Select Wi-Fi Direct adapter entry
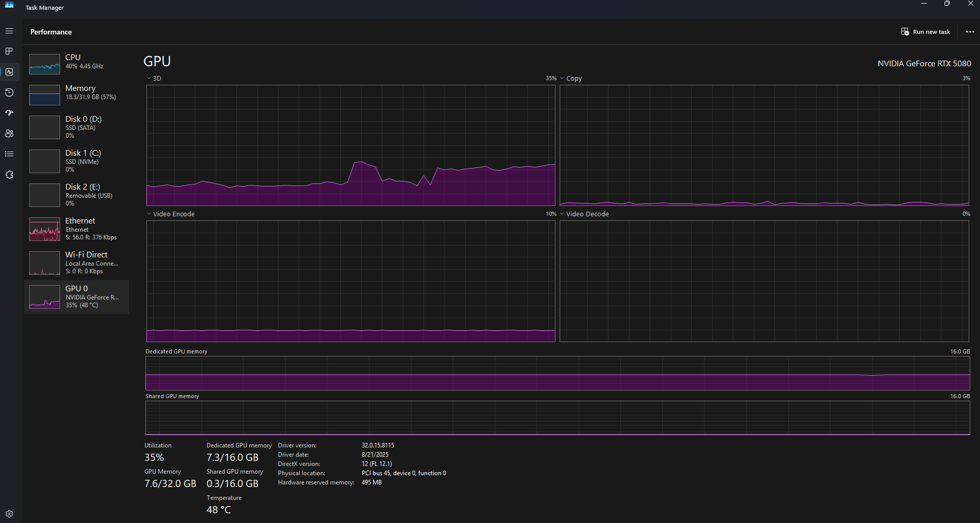This screenshot has height=523, width=980. point(77,263)
